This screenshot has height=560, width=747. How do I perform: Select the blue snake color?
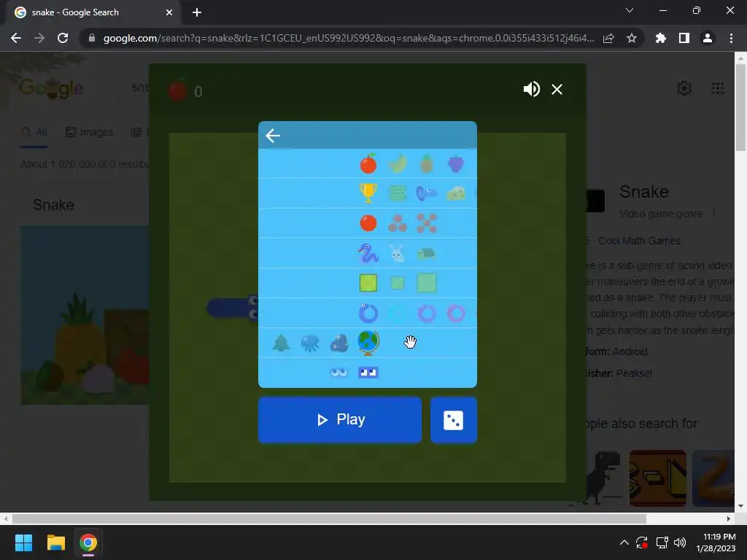[x=368, y=313]
